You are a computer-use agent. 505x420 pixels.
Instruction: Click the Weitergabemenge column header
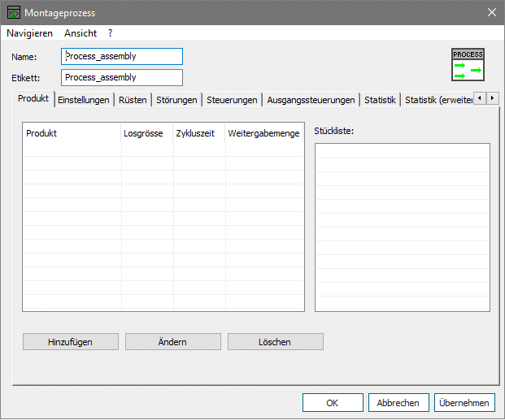click(x=264, y=133)
